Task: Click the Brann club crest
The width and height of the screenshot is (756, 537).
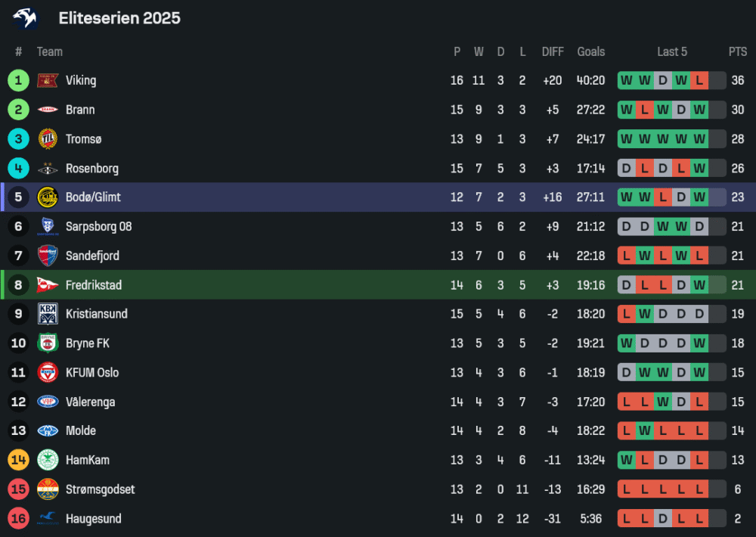Action: (x=48, y=110)
